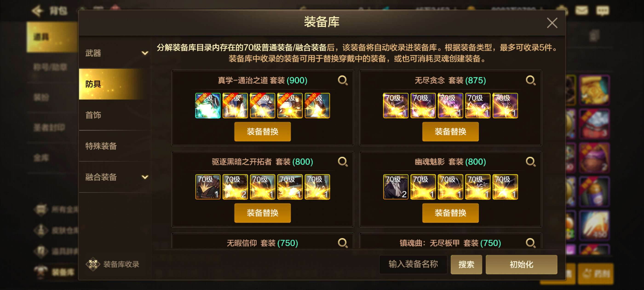
Task: Open magnifier for 驱逐黑暗之开拓者 set
Action: pyautogui.click(x=343, y=162)
